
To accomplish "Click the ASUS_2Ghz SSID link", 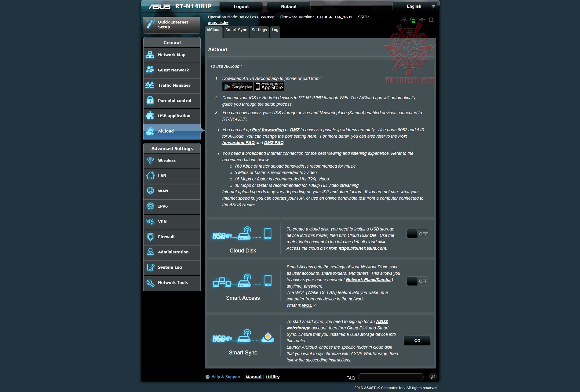I will 218,23.
